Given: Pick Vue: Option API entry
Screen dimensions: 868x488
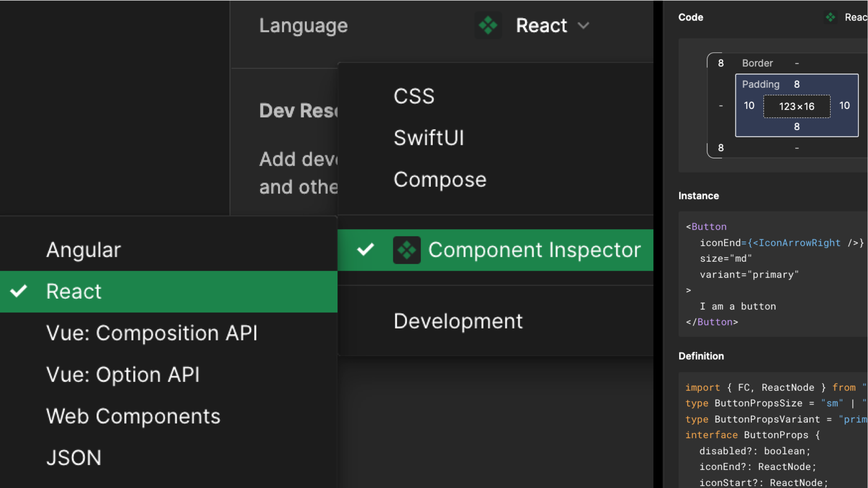Looking at the screenshot, I should tap(123, 375).
